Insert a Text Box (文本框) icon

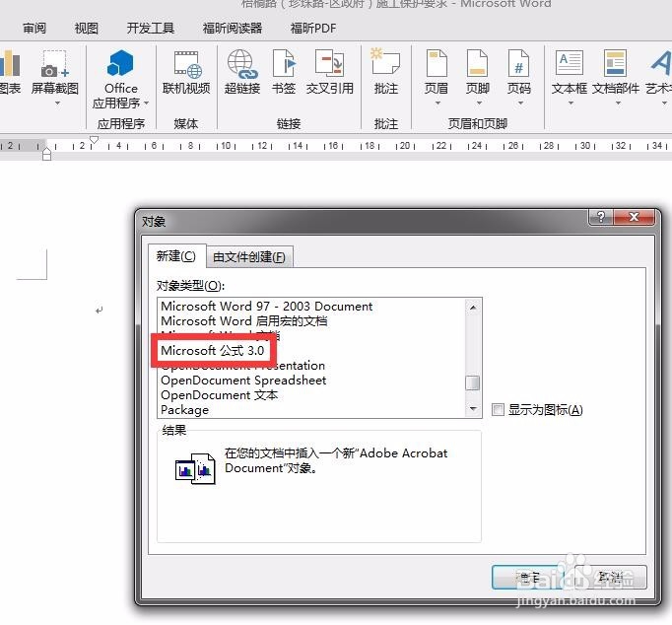570,63
